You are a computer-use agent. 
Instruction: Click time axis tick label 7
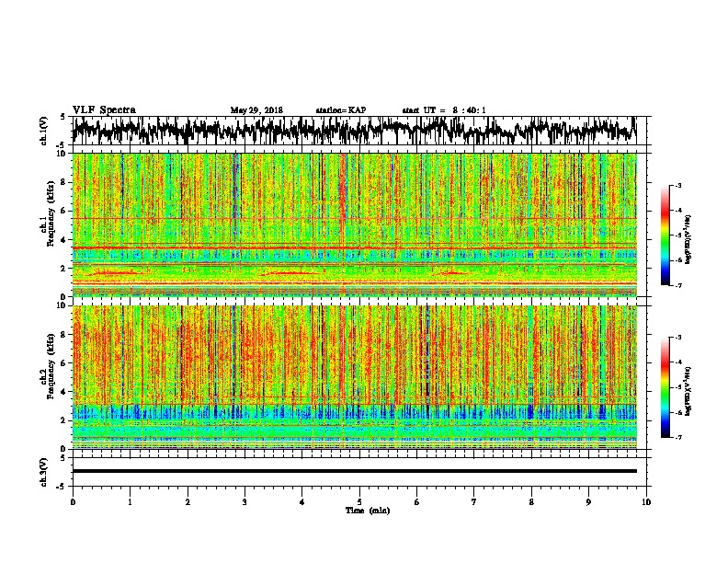pos(474,502)
